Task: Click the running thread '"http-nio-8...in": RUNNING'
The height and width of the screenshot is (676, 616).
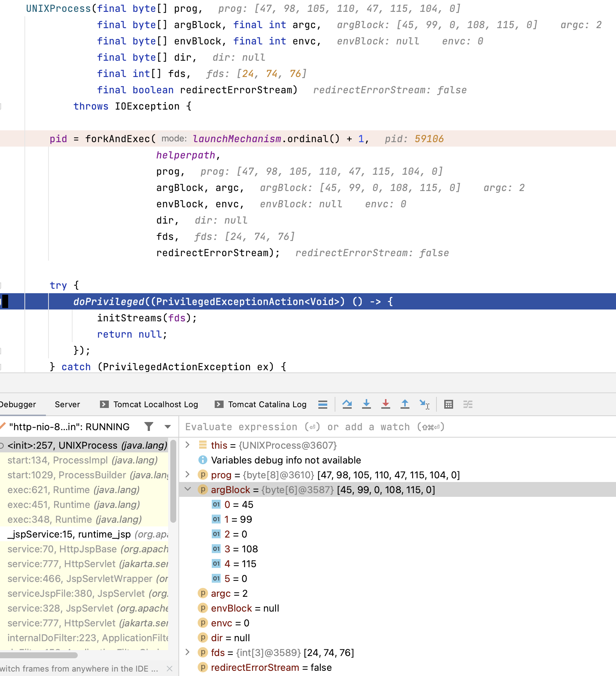Action: (x=69, y=427)
